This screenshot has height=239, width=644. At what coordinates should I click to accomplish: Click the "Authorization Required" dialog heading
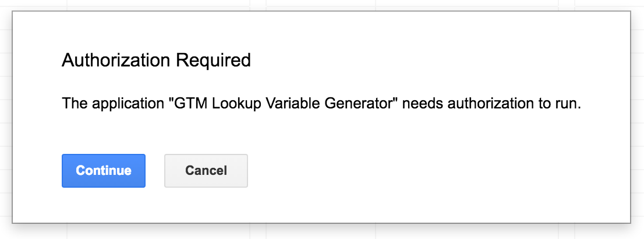click(x=156, y=60)
